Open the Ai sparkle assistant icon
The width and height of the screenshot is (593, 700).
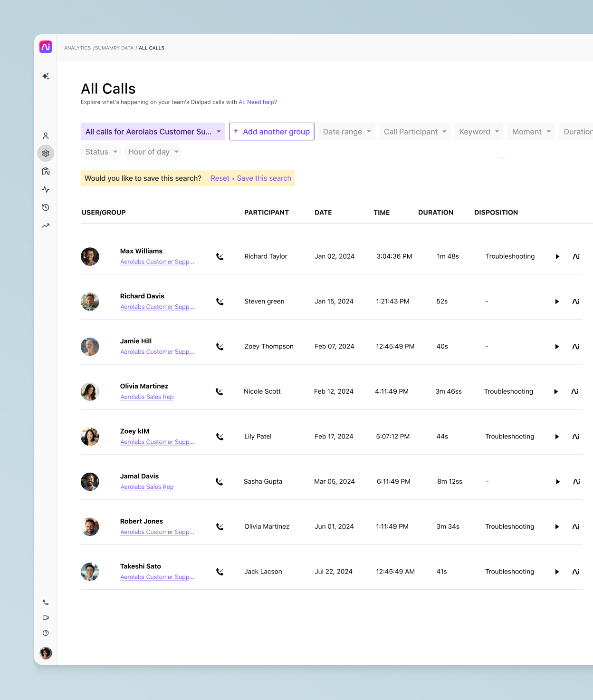pyautogui.click(x=46, y=76)
